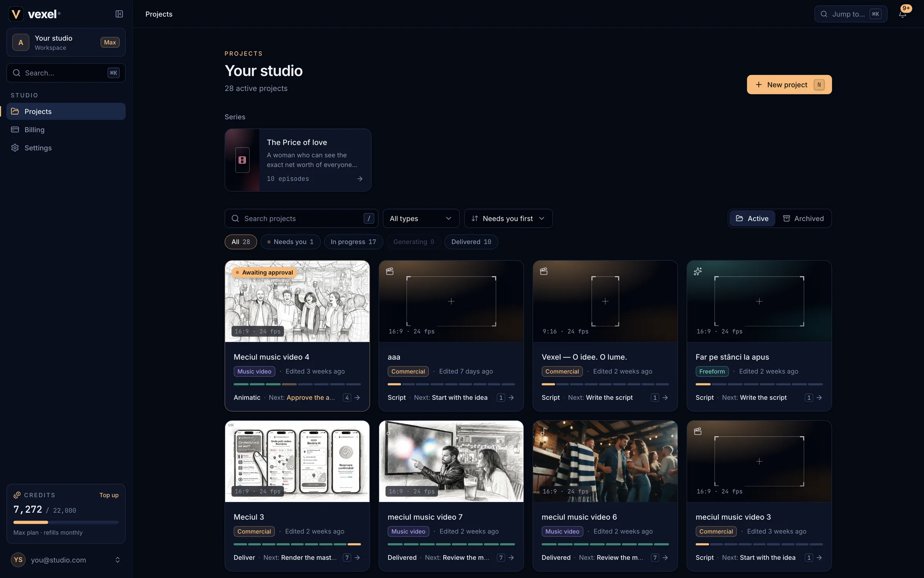Screen dimensions: 924x578
Task: Click the clapperboard icon on meciul music video 3
Action: pos(698,431)
